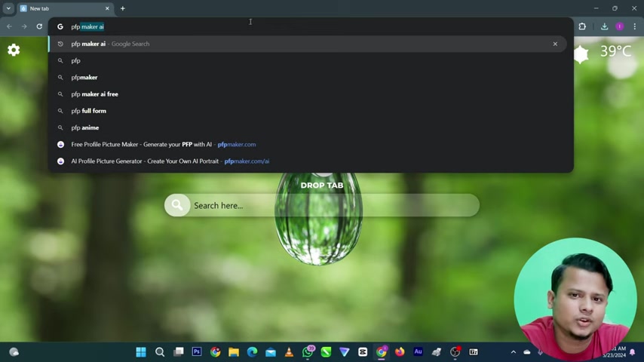Viewport: 644px width, 362px height.
Task: Switch to the New tab browser tab
Action: click(x=66, y=8)
